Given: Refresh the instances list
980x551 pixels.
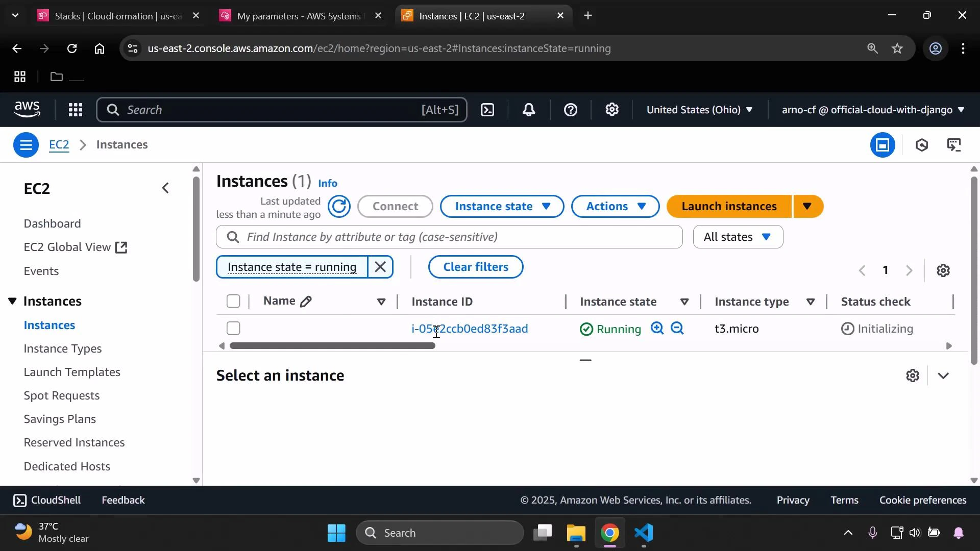Looking at the screenshot, I should pyautogui.click(x=339, y=206).
